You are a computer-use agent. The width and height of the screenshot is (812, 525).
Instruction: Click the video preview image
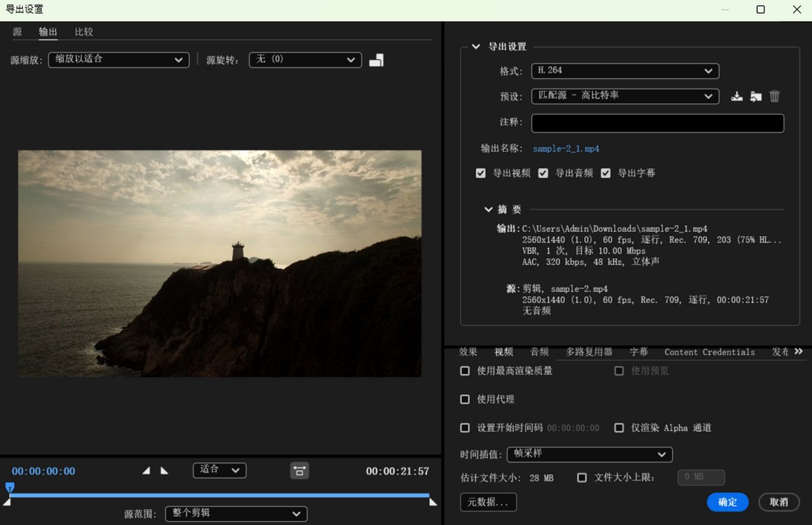coord(219,263)
